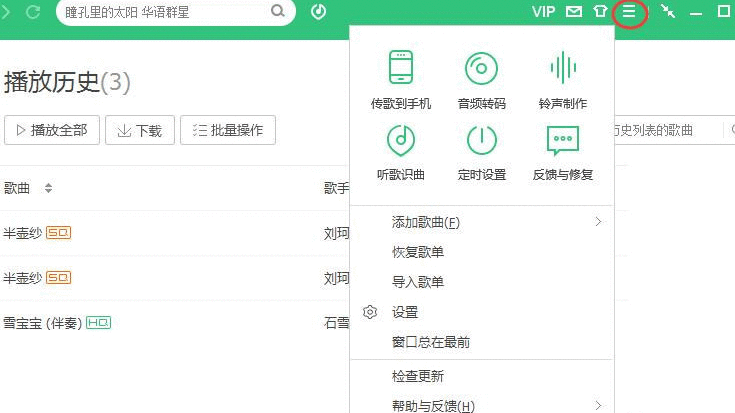Open the mail messages icon
Screen dimensions: 735x413
pyautogui.click(x=574, y=11)
